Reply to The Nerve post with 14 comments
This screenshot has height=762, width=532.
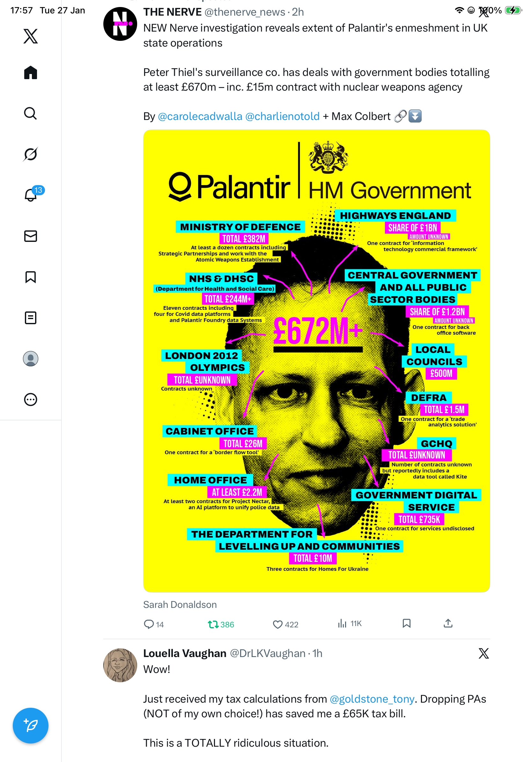pos(153,624)
